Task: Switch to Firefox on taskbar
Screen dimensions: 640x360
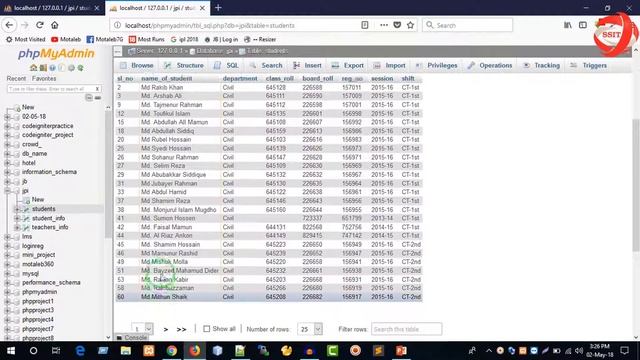Action: click(195, 351)
